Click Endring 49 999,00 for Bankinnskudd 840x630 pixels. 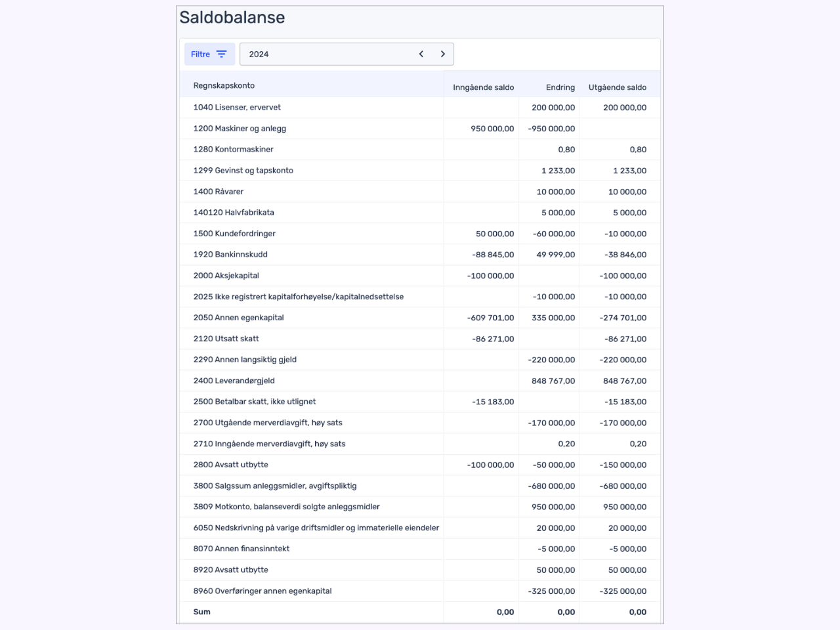point(556,255)
